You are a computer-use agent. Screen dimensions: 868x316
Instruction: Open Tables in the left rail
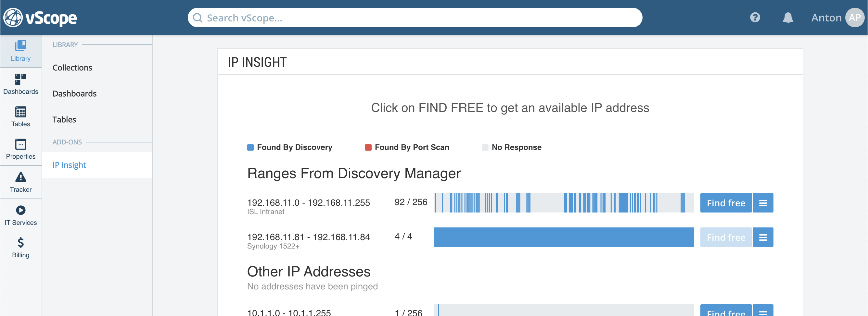tap(20, 117)
